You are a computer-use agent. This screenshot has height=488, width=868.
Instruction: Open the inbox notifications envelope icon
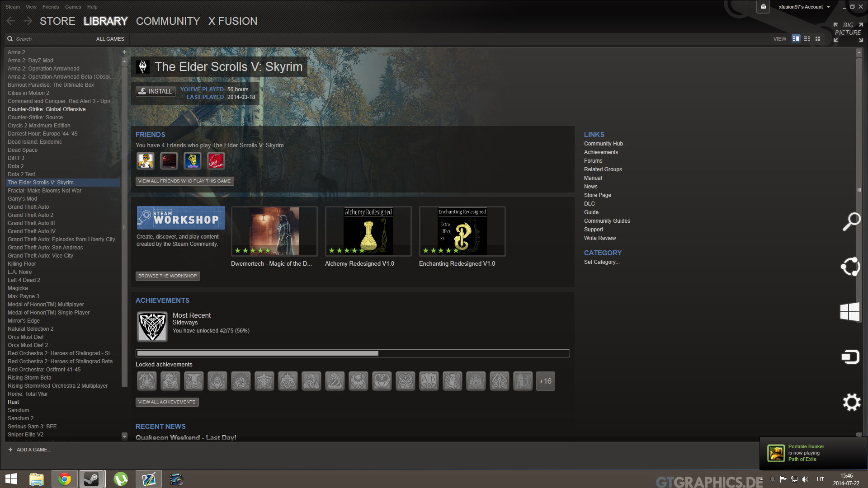[763, 7]
